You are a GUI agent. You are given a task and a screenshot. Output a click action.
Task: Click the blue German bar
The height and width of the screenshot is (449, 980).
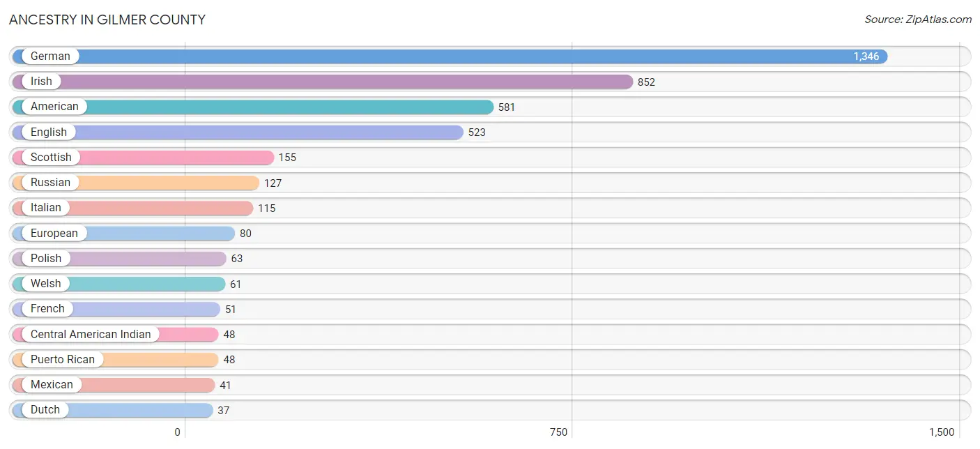pyautogui.click(x=450, y=56)
